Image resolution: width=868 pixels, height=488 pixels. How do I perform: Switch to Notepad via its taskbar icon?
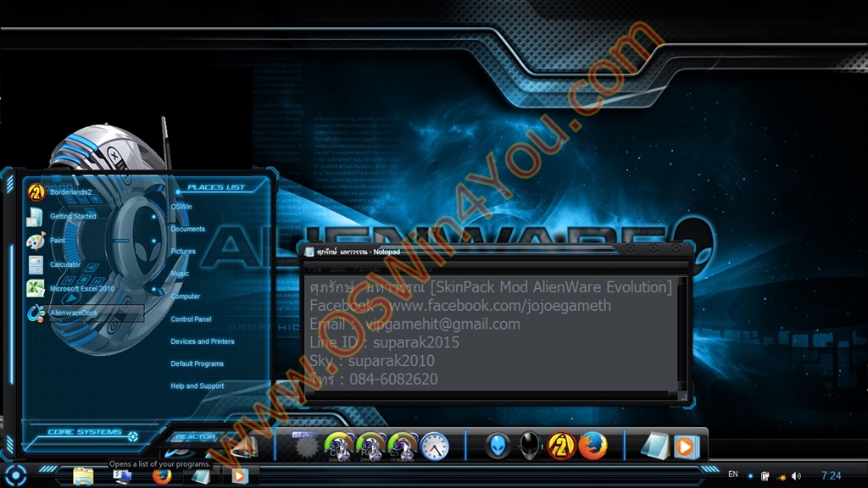point(200,476)
